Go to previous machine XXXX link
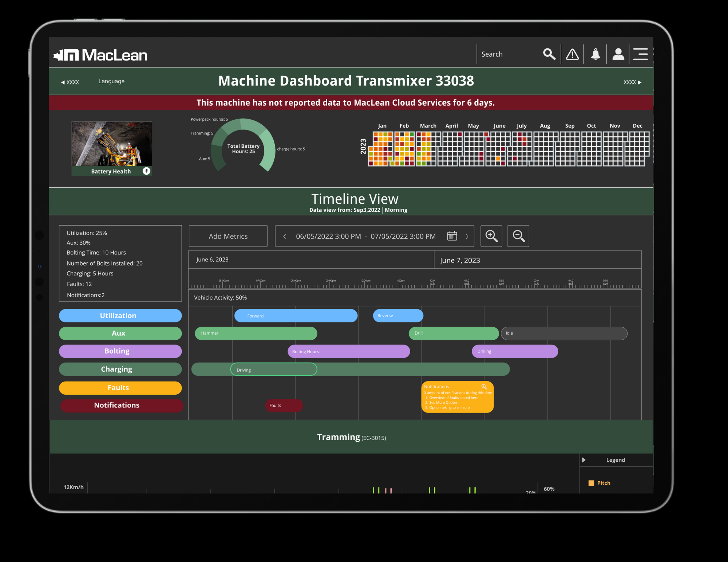Screen dimensions: 728x562 tap(70, 82)
